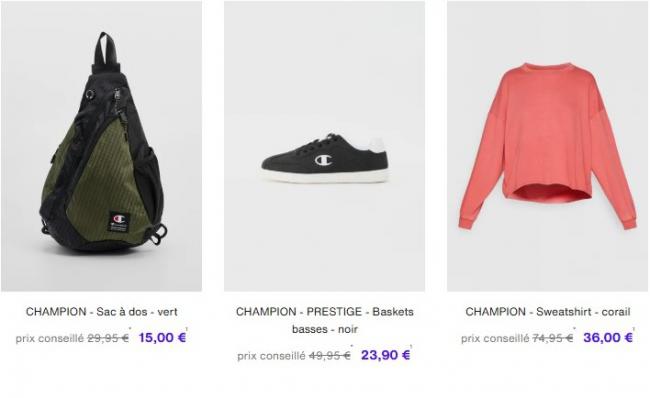This screenshot has height=398, width=650.
Task: Select the 23,90 € sale price
Action: pos(386,355)
